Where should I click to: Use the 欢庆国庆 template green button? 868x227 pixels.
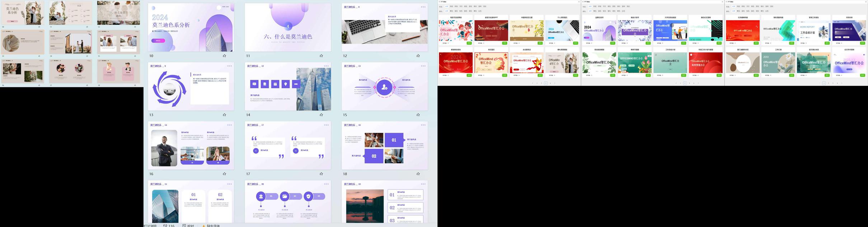pyautogui.click(x=505, y=75)
